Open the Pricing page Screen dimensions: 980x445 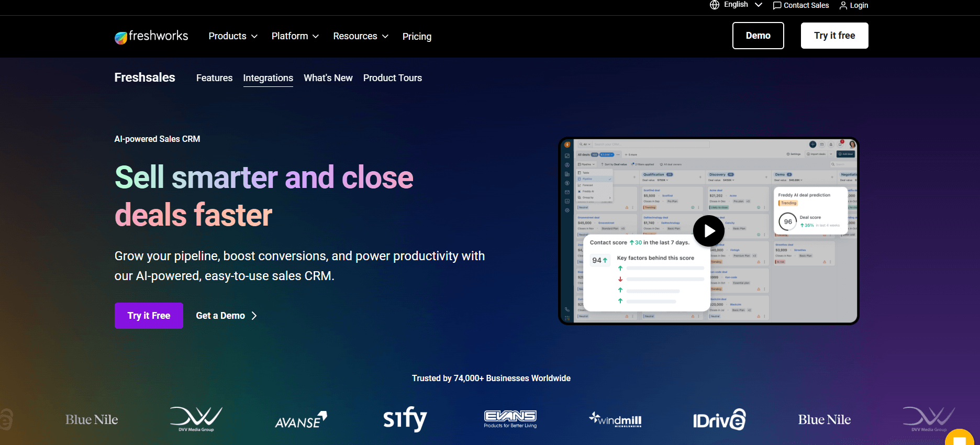[x=417, y=36]
